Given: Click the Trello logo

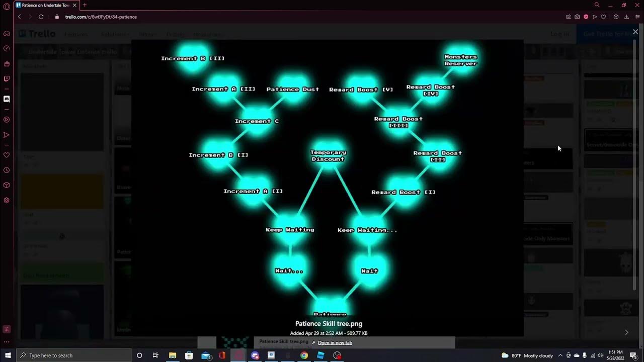Looking at the screenshot, I should click(37, 34).
